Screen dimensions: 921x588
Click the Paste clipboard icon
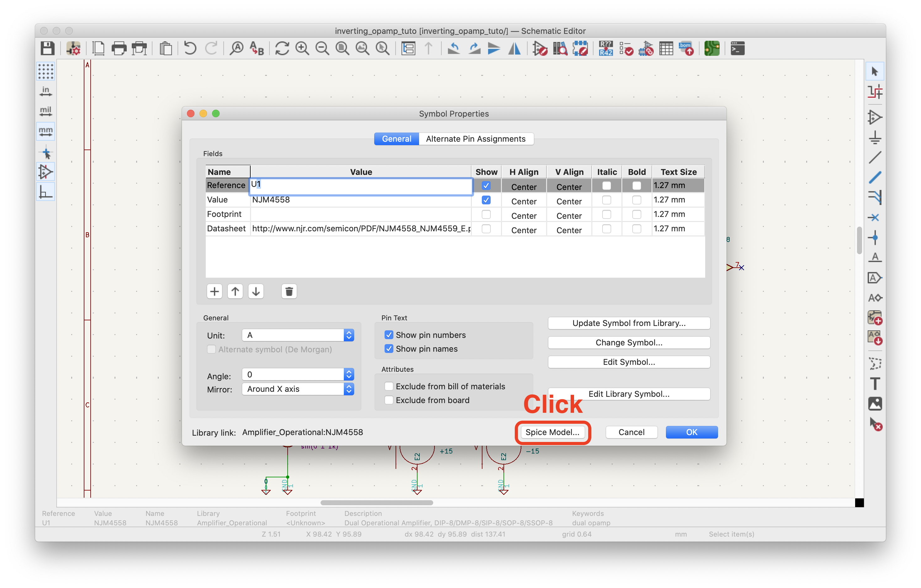(x=166, y=49)
